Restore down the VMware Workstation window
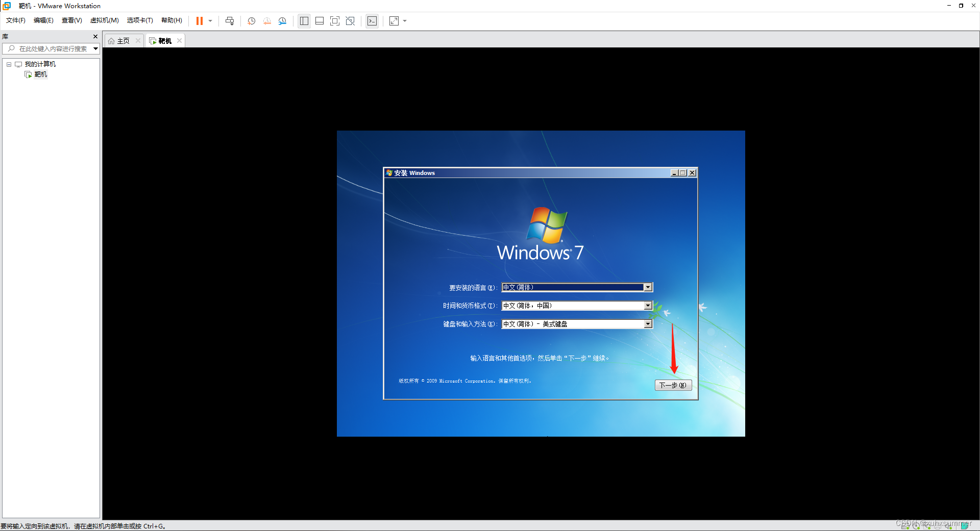The image size is (980, 531). click(x=961, y=6)
